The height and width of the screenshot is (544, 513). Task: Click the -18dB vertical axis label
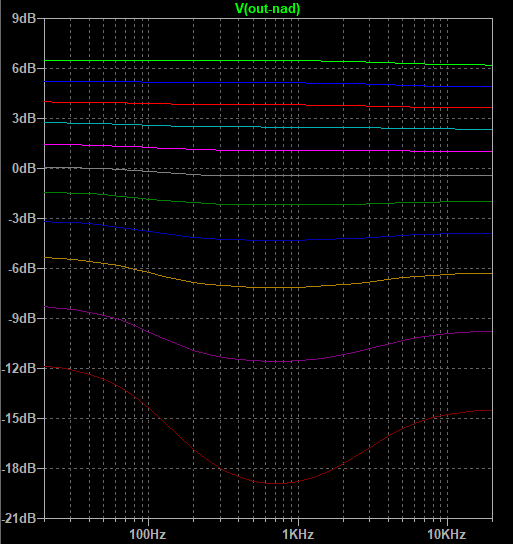(19, 468)
